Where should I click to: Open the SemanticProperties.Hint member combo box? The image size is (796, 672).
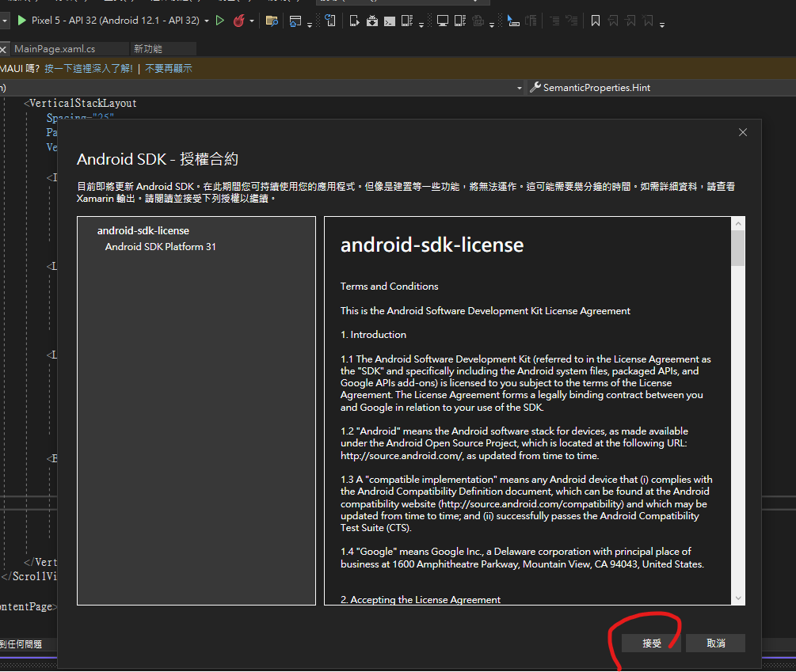click(x=661, y=88)
